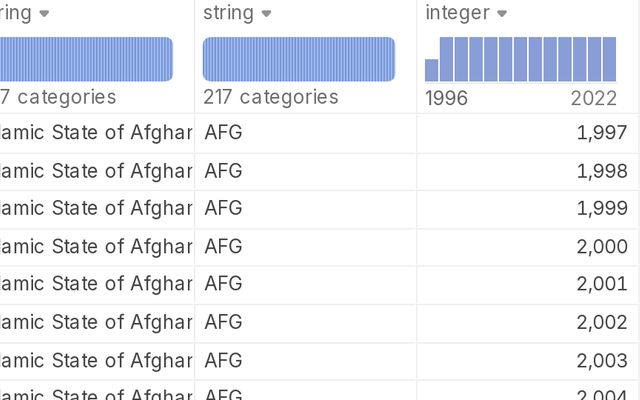Image resolution: width=640 pixels, height=400 pixels.
Task: Click the 2022 maximum value label
Action: 593,98
